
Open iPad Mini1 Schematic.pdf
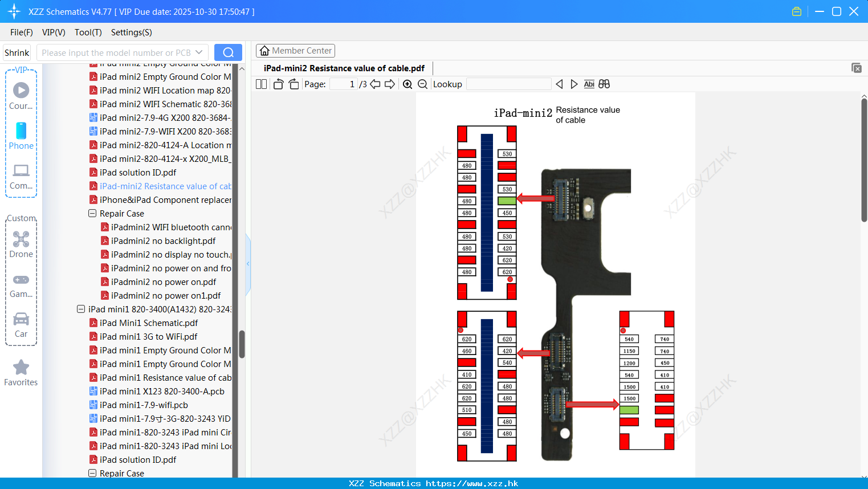[144, 323]
